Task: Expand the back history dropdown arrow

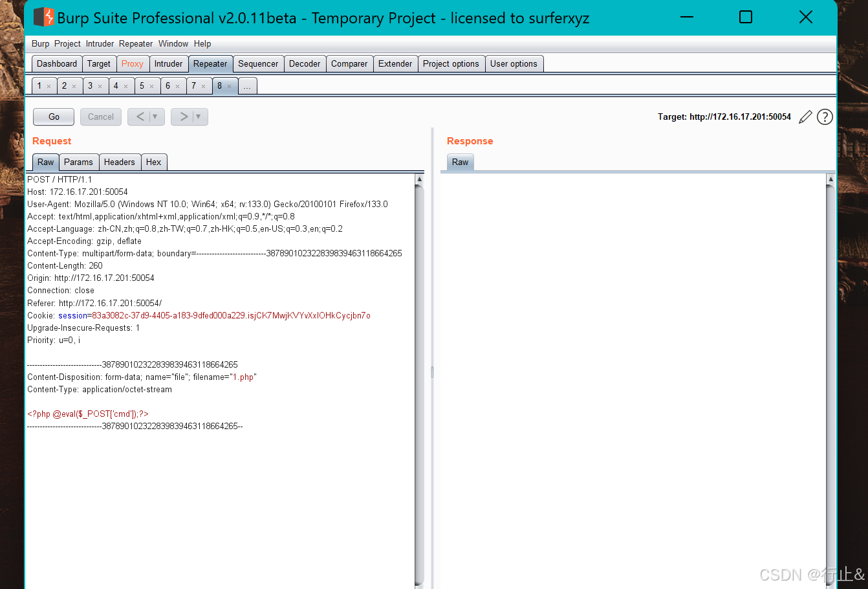Action: click(155, 117)
